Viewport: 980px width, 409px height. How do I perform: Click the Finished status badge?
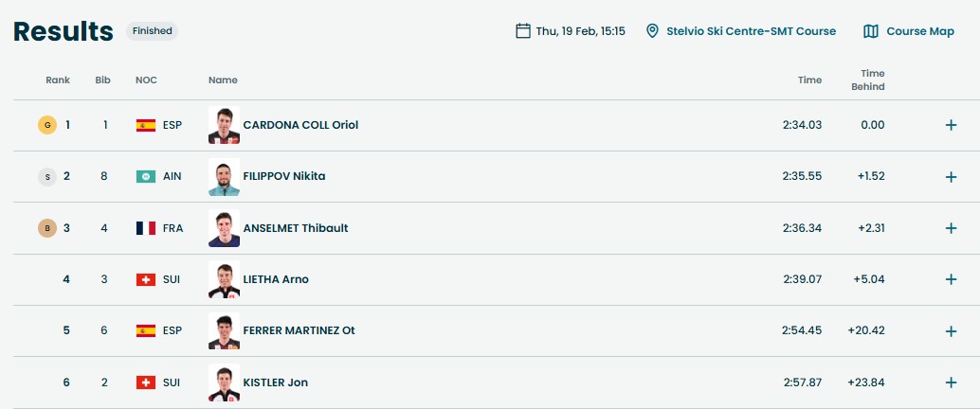pos(152,31)
